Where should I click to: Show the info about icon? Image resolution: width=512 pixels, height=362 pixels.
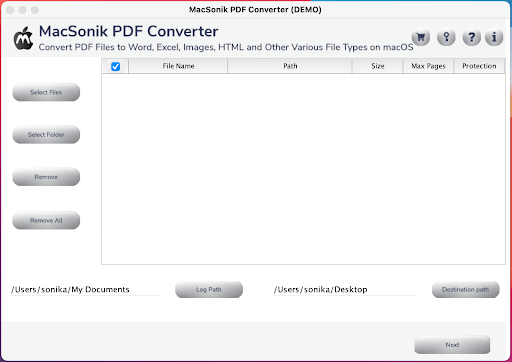click(x=494, y=37)
